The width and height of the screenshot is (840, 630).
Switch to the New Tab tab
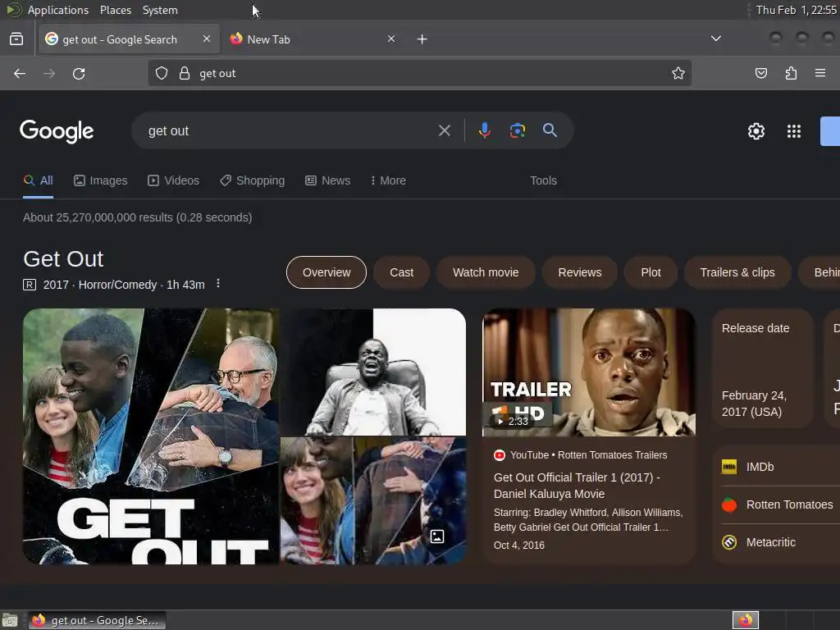tap(313, 39)
